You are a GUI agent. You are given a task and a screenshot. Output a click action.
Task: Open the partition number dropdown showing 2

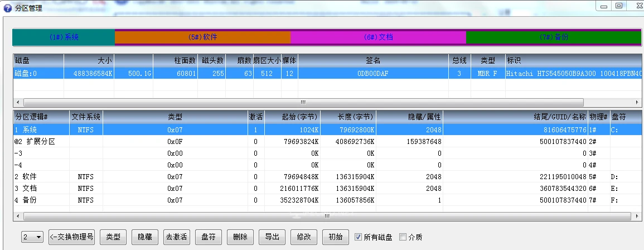(x=32, y=237)
